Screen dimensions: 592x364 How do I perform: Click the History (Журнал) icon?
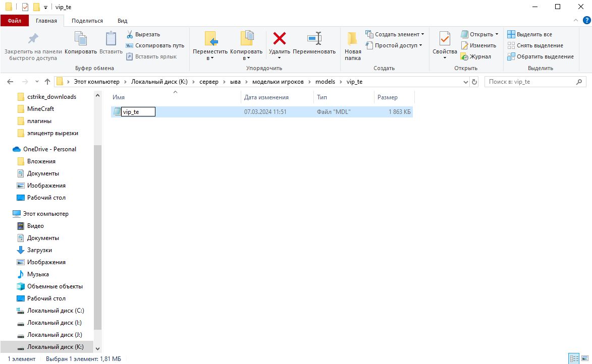point(465,56)
